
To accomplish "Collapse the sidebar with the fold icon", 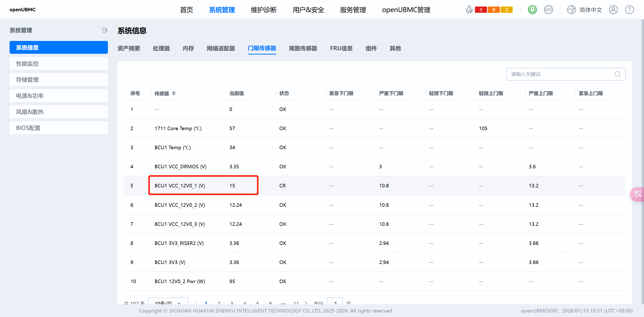I will coord(104,30).
